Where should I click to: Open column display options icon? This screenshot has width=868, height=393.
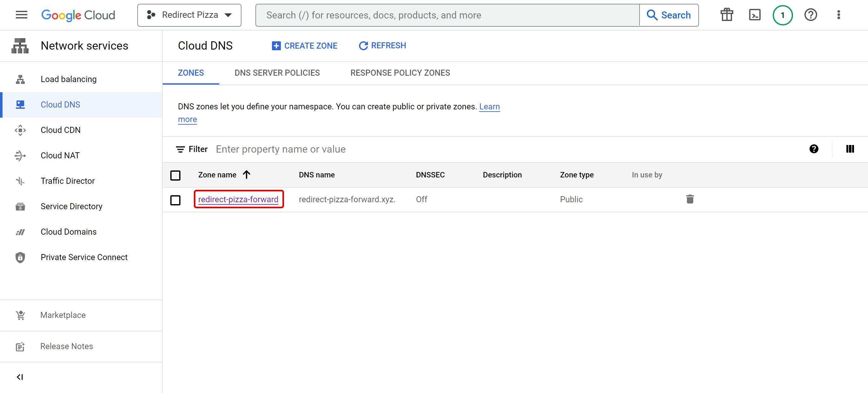(850, 149)
